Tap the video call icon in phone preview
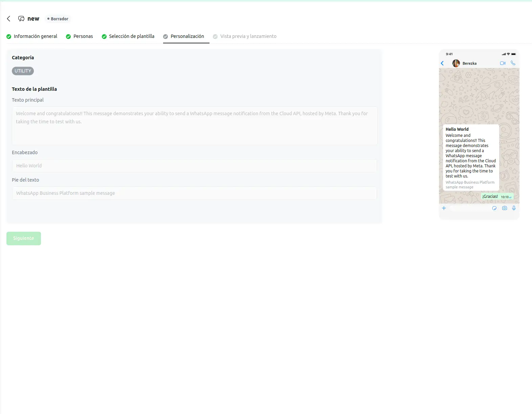Image resolution: width=532 pixels, height=414 pixels. click(503, 63)
